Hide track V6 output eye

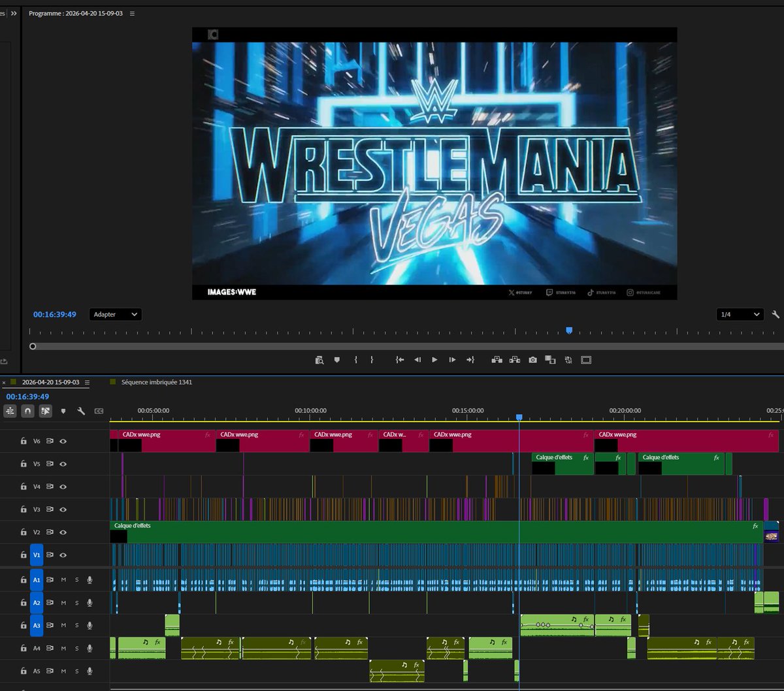(x=63, y=442)
